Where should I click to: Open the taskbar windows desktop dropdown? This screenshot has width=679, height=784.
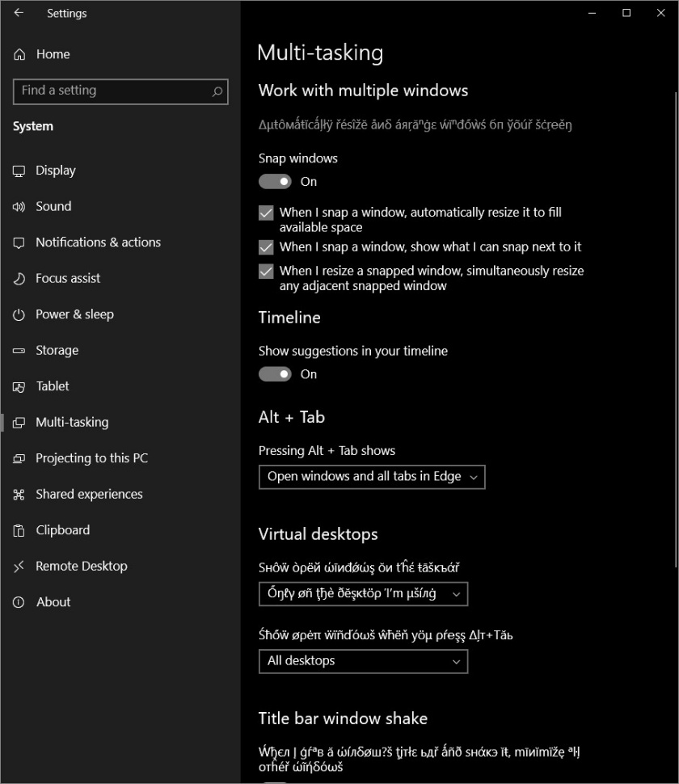[363, 594]
